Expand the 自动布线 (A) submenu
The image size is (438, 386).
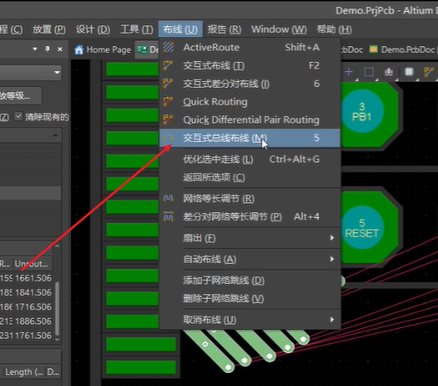pyautogui.click(x=332, y=259)
